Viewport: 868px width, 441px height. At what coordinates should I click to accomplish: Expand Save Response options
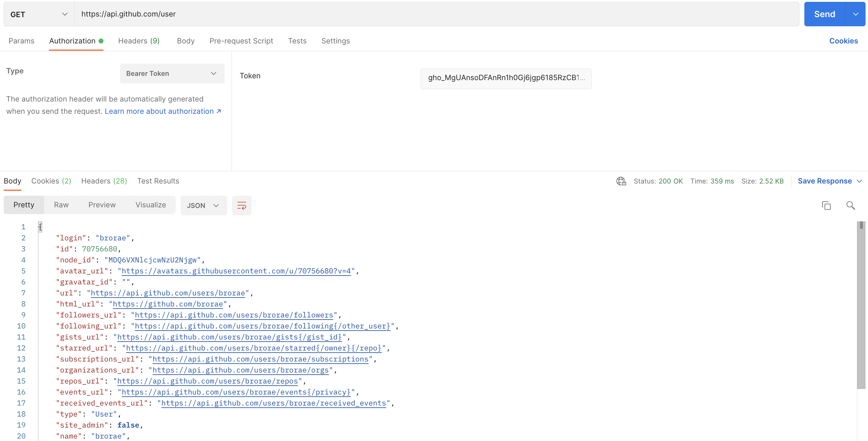click(x=859, y=181)
